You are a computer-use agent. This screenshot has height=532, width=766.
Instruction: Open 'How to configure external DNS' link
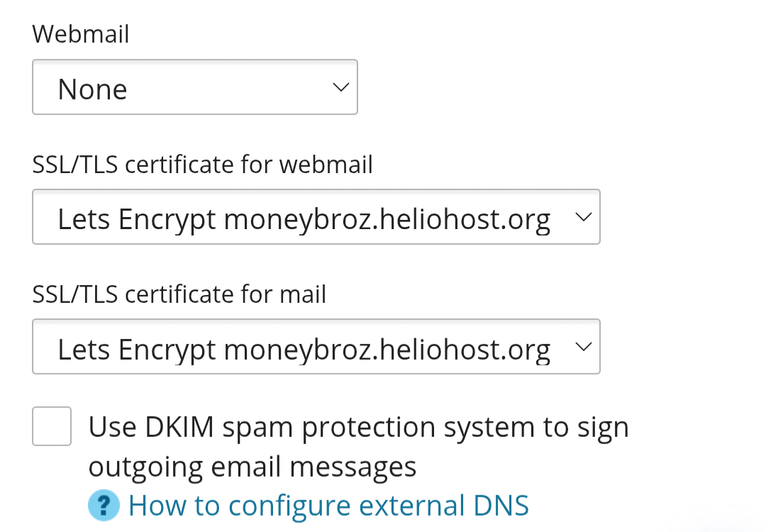click(x=328, y=505)
